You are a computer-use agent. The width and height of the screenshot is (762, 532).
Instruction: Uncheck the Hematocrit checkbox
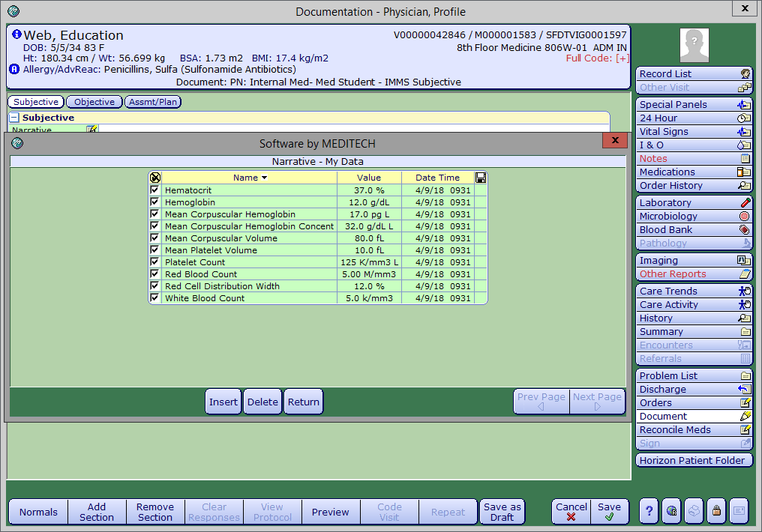(155, 190)
